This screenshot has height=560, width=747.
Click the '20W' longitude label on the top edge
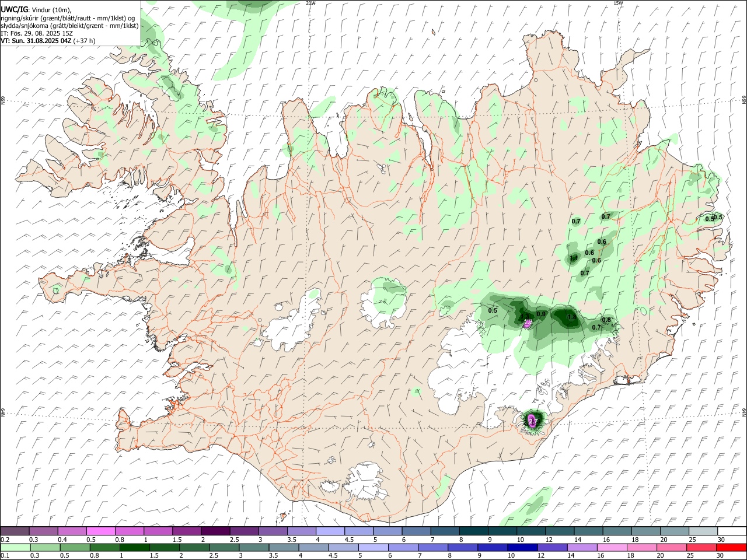click(x=310, y=3)
